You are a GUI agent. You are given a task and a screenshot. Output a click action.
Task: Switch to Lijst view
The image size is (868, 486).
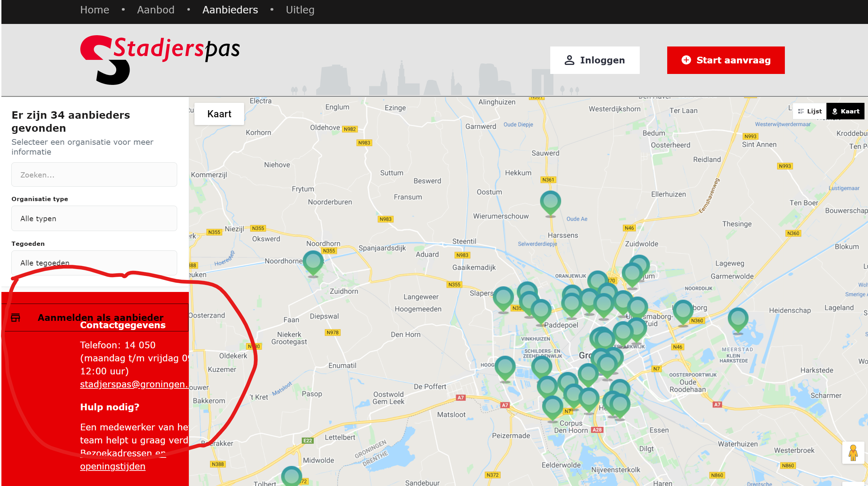[811, 111]
